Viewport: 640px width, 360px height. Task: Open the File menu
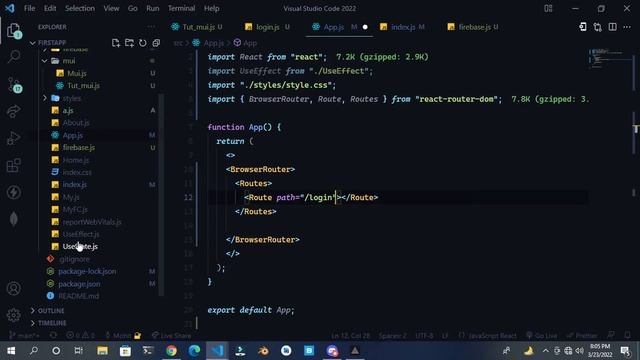[x=29, y=8]
